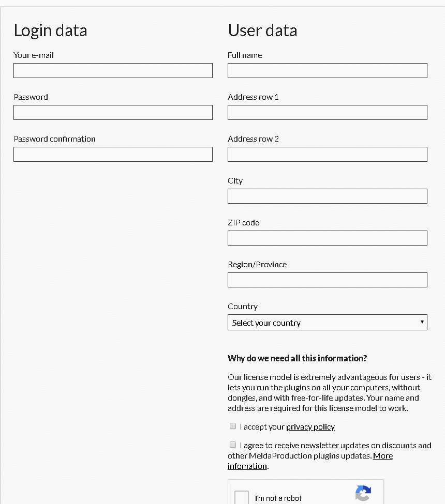Open the Select your country dropdown
The width and height of the screenshot is (445, 504).
point(327,323)
